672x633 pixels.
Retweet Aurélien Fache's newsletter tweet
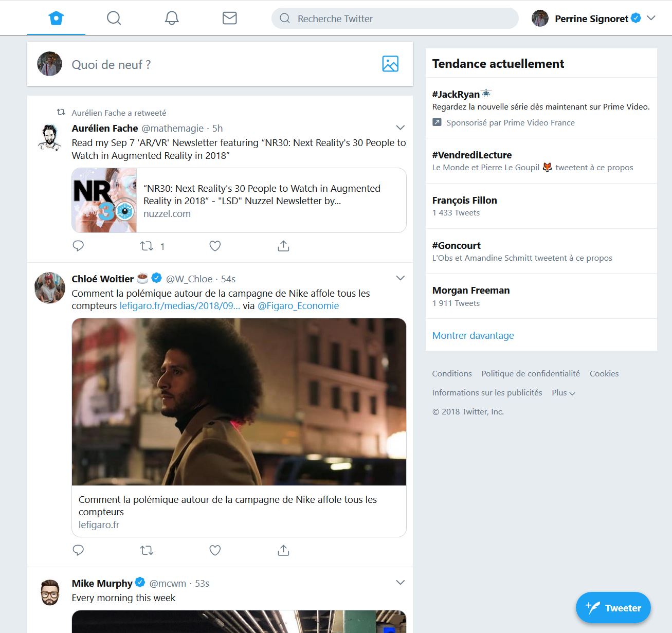pos(147,246)
